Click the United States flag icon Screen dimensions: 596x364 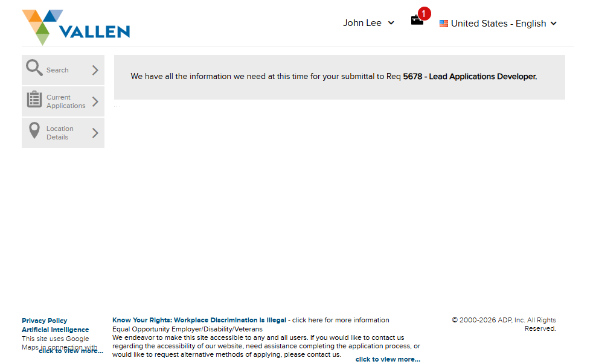tap(444, 24)
